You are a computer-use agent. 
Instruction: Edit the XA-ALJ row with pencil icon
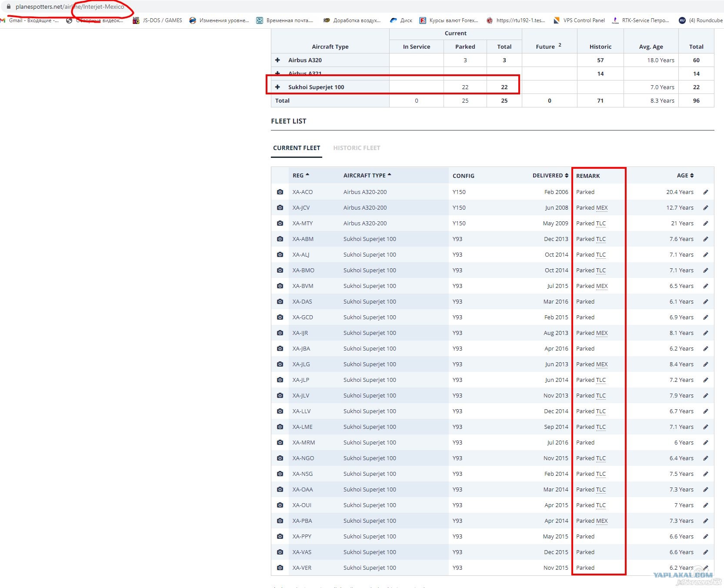tap(706, 254)
